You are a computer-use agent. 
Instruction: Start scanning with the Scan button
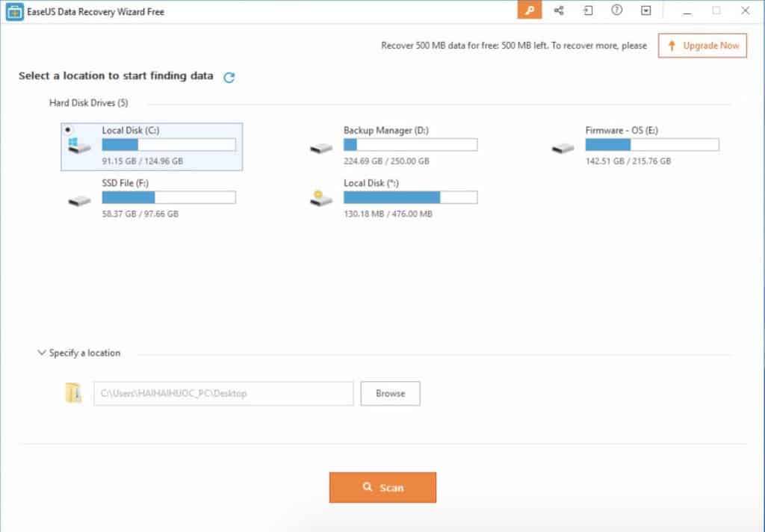[x=382, y=487]
